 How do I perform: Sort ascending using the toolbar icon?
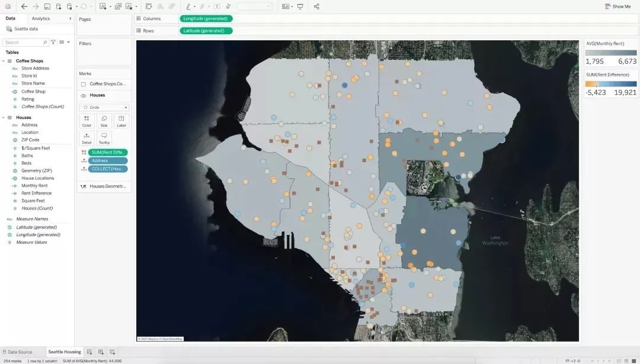click(161, 7)
